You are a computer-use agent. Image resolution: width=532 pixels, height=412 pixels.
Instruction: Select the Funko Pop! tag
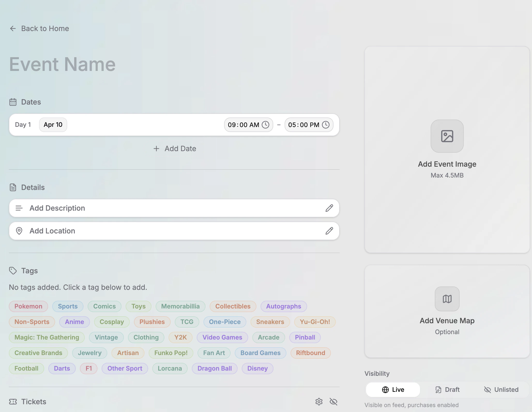(x=171, y=353)
